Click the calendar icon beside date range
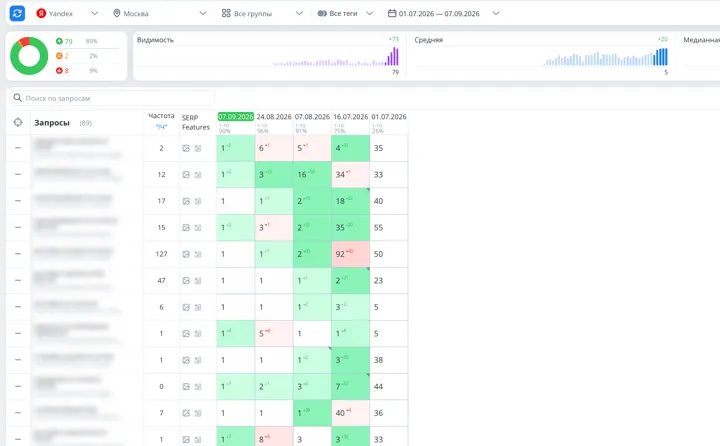 (x=392, y=13)
